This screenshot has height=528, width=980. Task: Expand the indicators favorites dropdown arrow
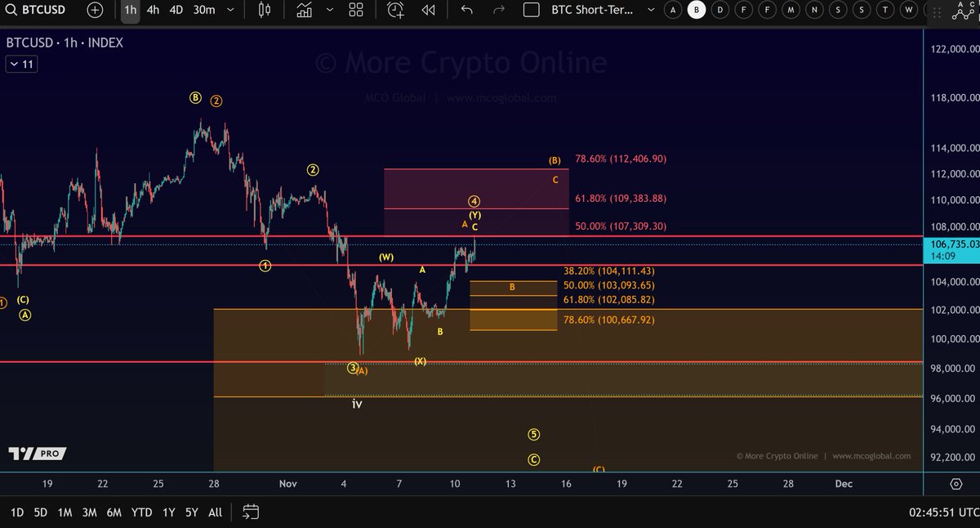point(332,10)
